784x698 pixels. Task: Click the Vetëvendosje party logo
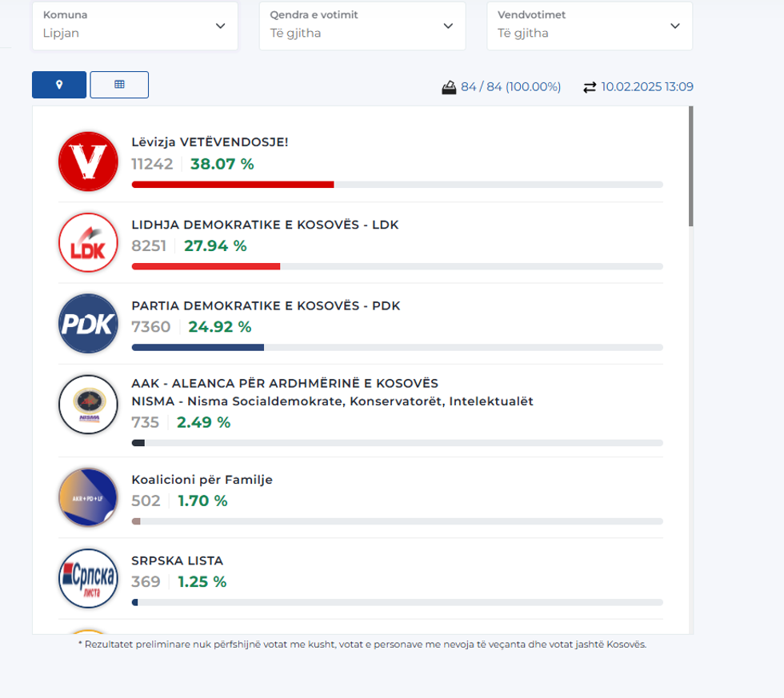(x=88, y=162)
